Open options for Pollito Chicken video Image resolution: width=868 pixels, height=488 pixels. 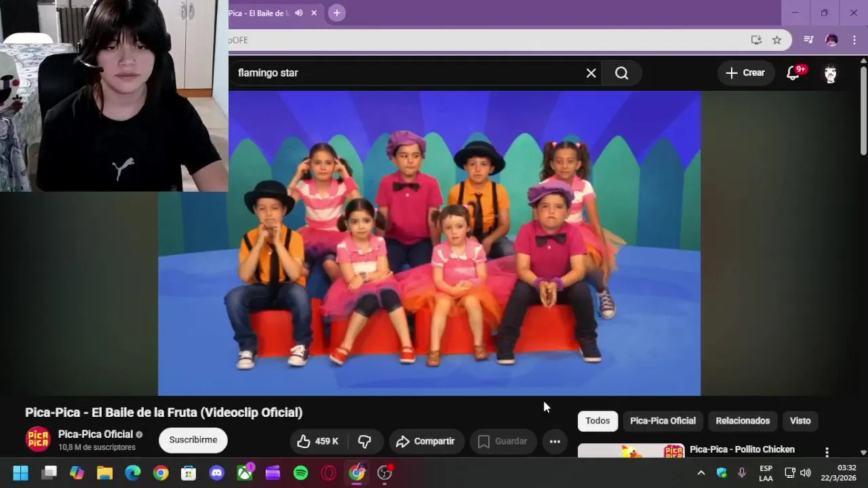[x=827, y=451]
